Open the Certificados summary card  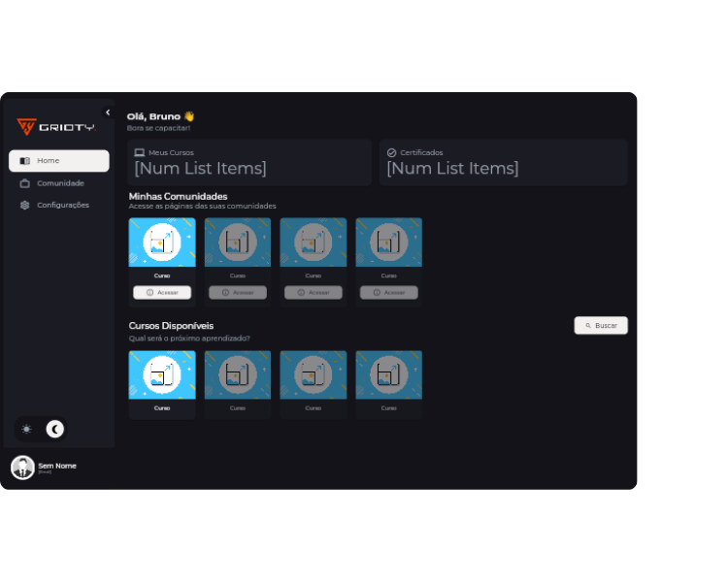click(x=503, y=162)
